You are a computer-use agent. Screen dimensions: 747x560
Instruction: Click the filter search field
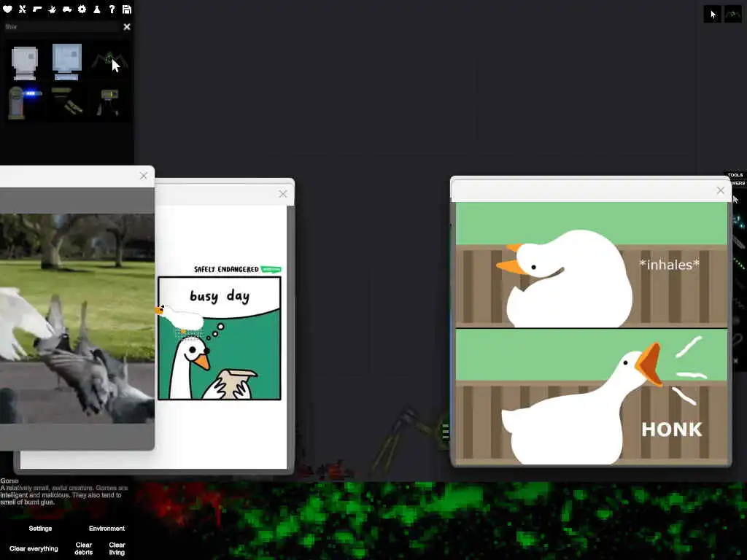pyautogui.click(x=61, y=27)
